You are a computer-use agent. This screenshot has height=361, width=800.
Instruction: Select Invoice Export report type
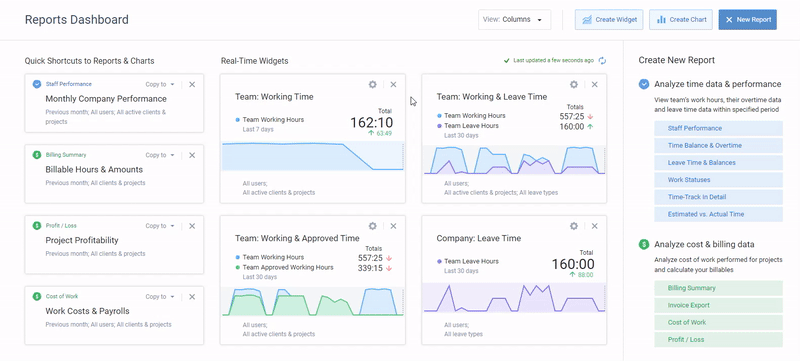coord(718,305)
